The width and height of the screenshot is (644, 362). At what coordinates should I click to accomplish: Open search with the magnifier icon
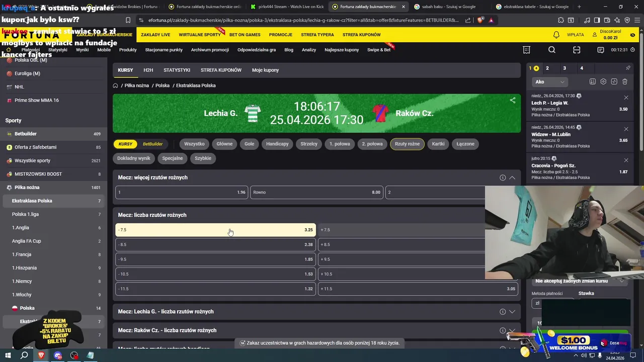(x=552, y=50)
